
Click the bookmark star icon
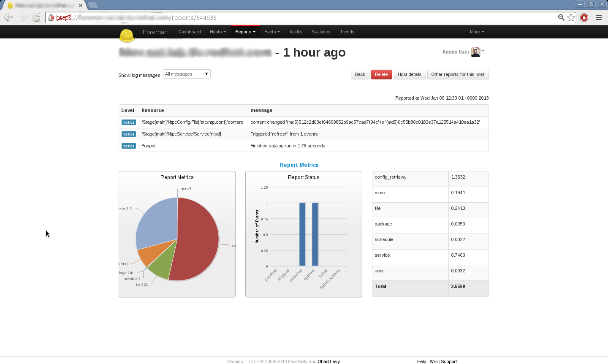click(x=571, y=17)
